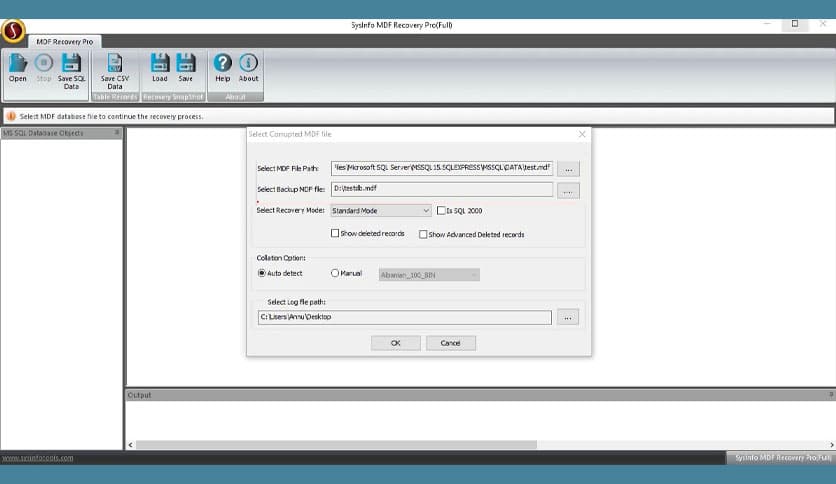The width and height of the screenshot is (836, 484).
Task: Click Cancel in the dialog
Action: click(x=451, y=343)
